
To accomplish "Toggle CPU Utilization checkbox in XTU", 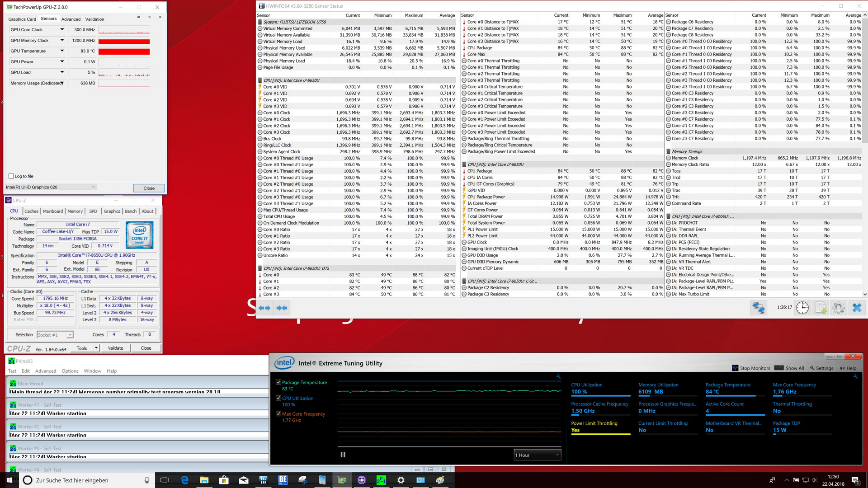I will pyautogui.click(x=278, y=398).
